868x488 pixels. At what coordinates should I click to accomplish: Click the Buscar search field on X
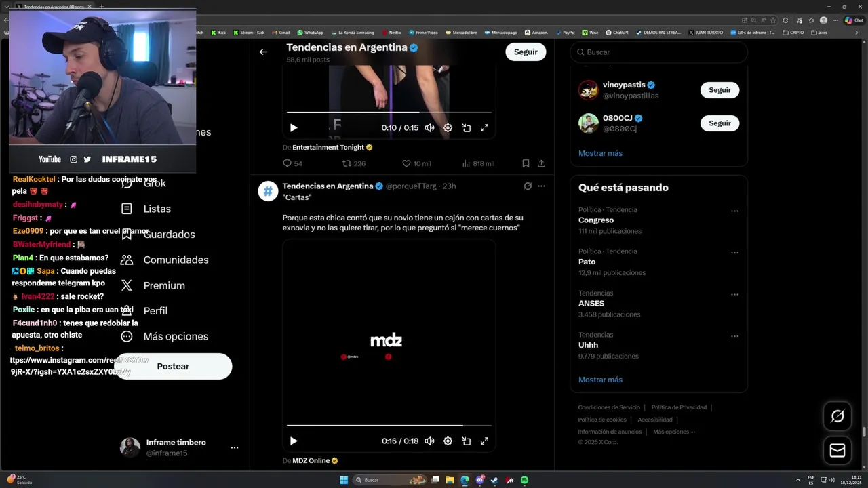click(x=658, y=52)
